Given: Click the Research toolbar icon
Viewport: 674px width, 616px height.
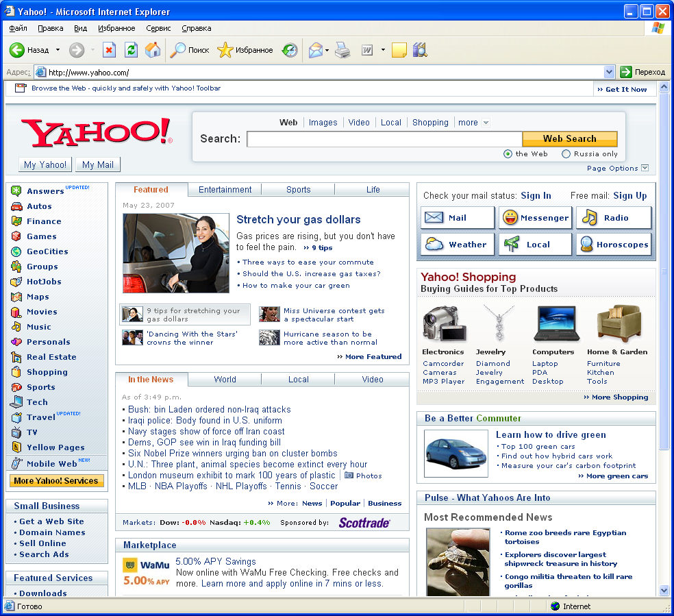Looking at the screenshot, I should click(420, 50).
